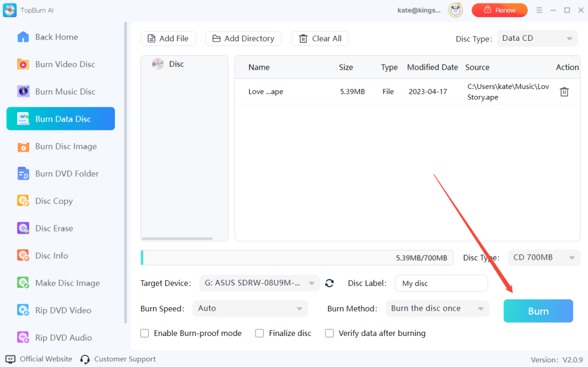Expand the Burn Speed Auto dropdown

coord(250,308)
